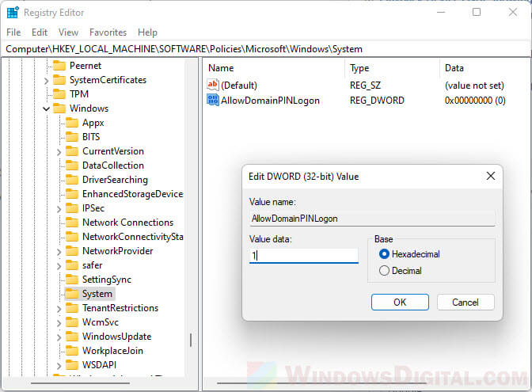Screen dimensions: 532x392
Task: Click the Peernet folder icon
Action: (x=59, y=65)
